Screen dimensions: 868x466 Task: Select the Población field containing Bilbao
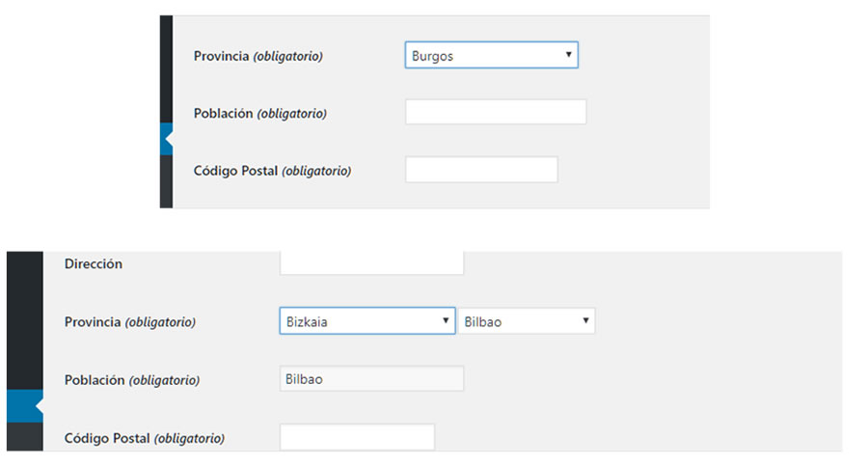(371, 378)
